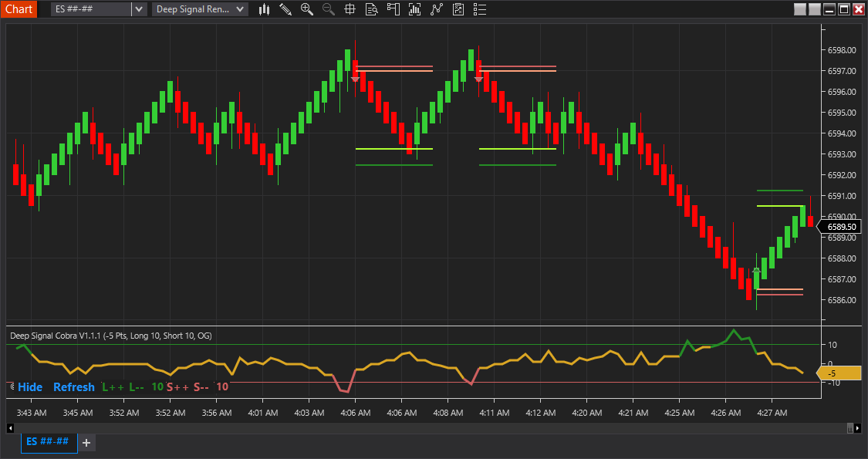This screenshot has width=868, height=459.
Task: Open the data box icon
Action: 371,9
